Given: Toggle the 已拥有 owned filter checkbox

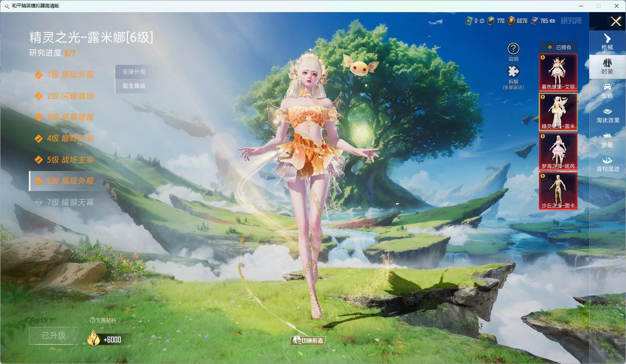Looking at the screenshot, I should point(550,47).
